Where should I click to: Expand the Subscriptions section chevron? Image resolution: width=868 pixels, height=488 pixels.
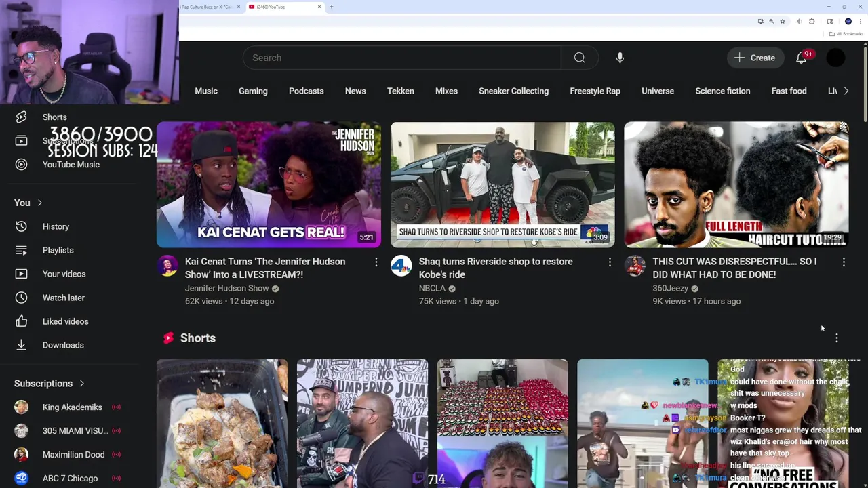tap(82, 384)
